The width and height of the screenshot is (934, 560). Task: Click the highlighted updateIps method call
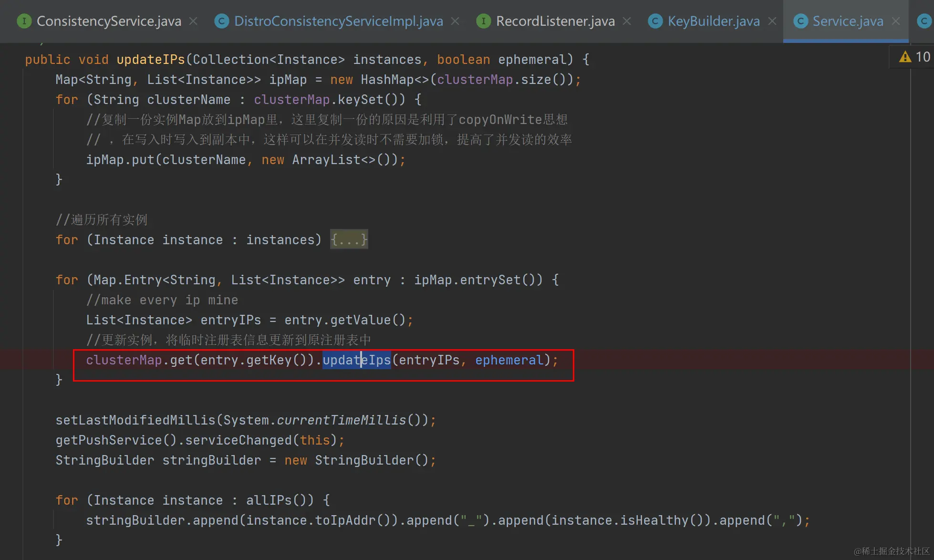click(356, 360)
